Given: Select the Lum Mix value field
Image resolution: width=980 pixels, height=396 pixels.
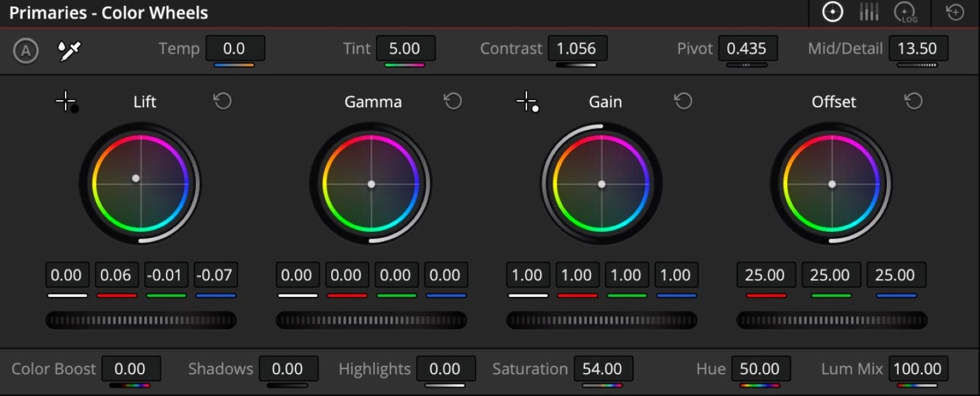Looking at the screenshot, I should pos(919,369).
